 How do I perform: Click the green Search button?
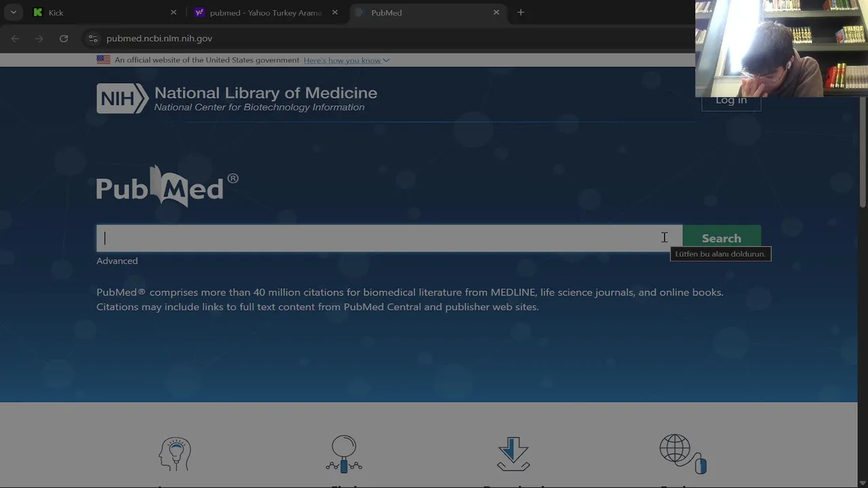(722, 238)
